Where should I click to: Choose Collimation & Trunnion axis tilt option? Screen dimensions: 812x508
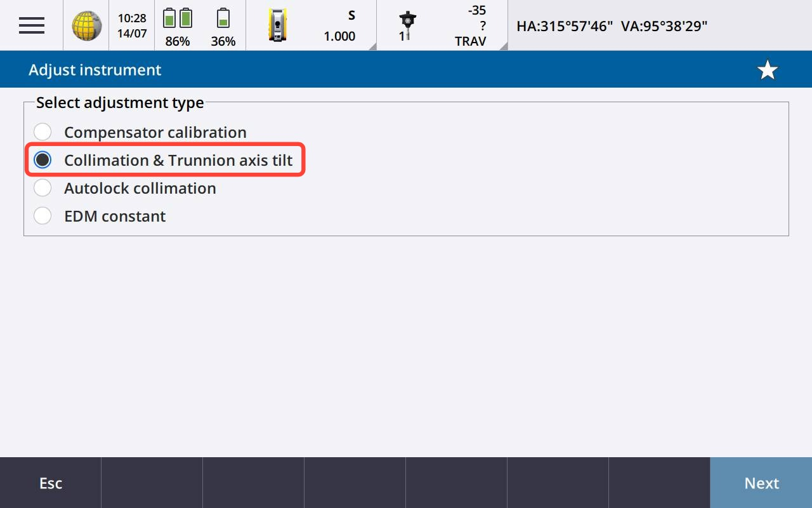click(x=43, y=160)
